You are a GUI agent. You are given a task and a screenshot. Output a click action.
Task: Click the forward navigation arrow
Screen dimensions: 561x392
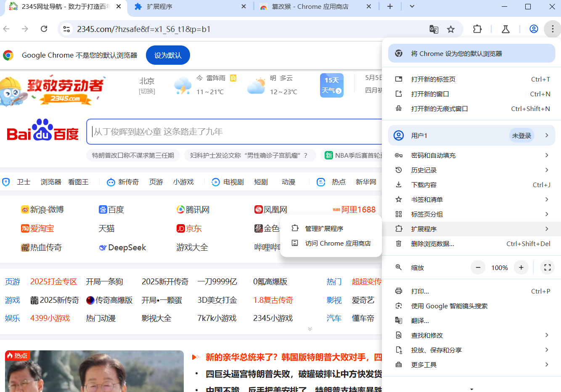(x=25, y=29)
